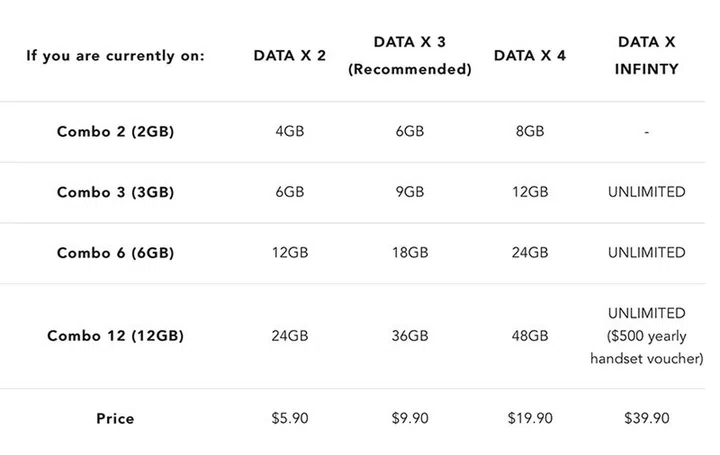The width and height of the screenshot is (720, 455).
Task: Select the $9.90 price cell
Action: pos(409,418)
